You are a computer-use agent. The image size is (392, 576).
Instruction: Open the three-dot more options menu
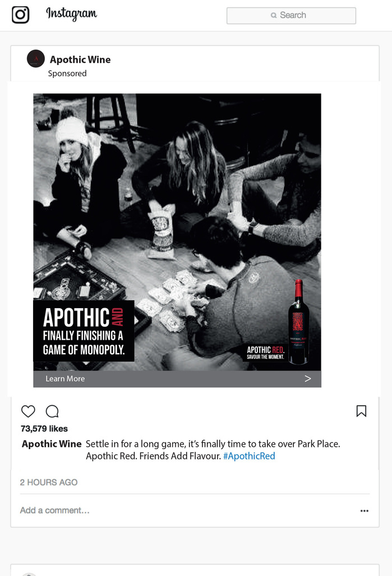coord(364,511)
